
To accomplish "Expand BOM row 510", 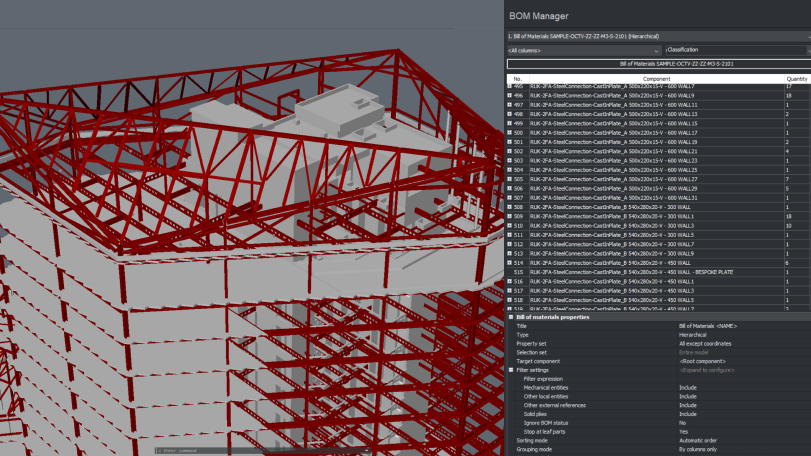I will pyautogui.click(x=509, y=226).
